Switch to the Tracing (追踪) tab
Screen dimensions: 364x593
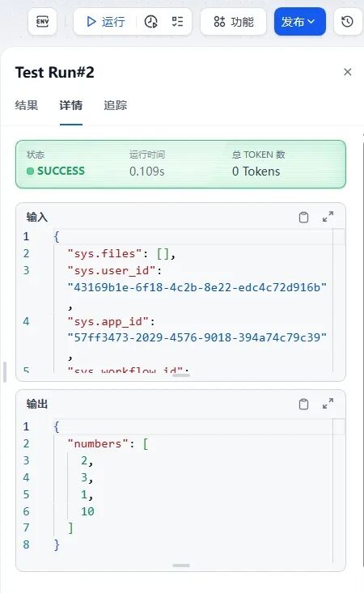coord(116,105)
